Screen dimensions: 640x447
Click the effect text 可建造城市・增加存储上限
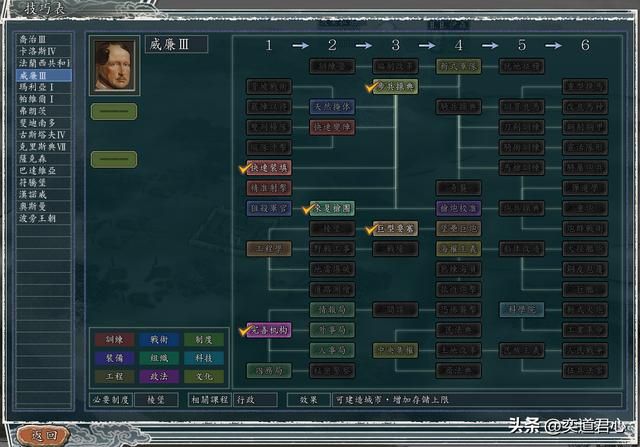tap(392, 400)
